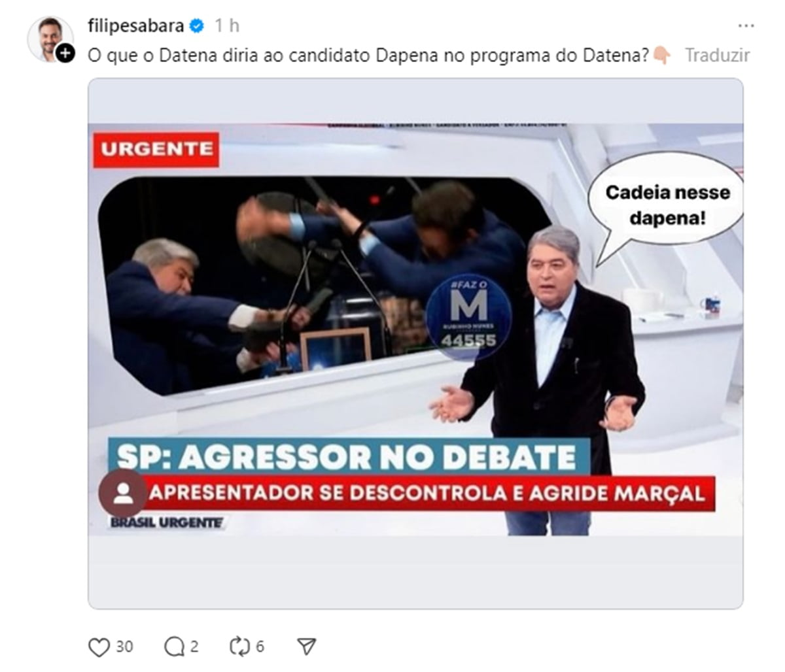Share the post with the paper plane icon
785x672 pixels.
click(x=306, y=647)
